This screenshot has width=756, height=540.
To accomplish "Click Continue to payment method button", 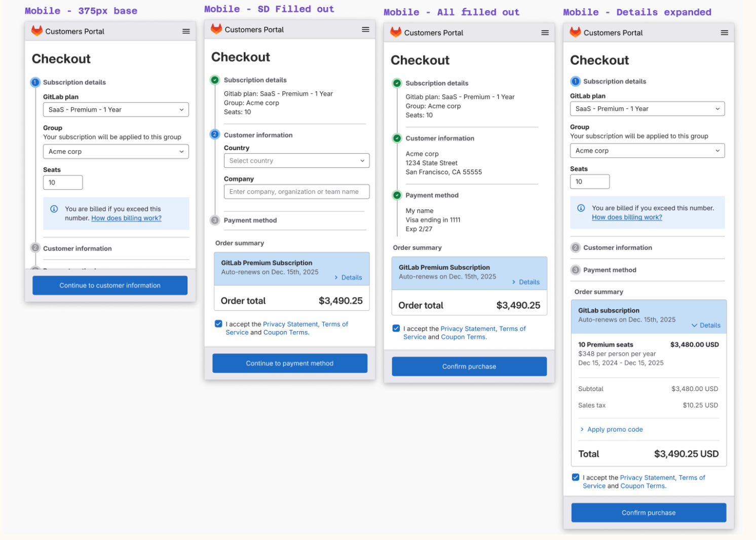I will click(290, 363).
